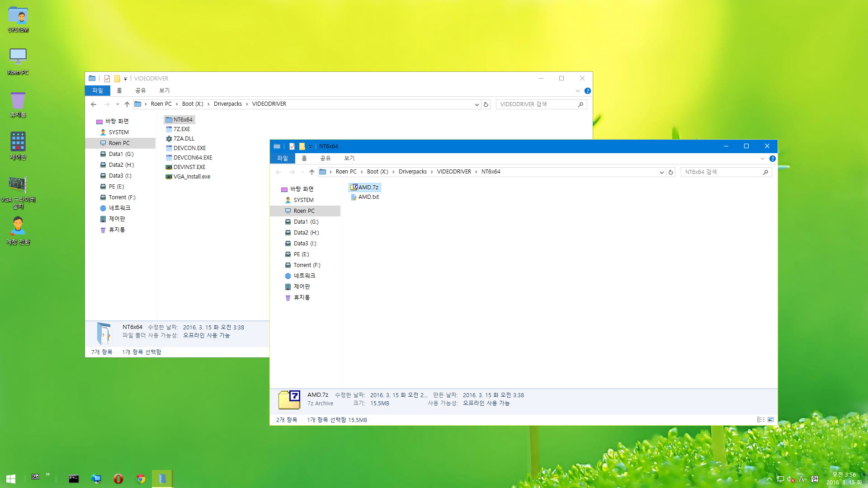Switch to details view in NT6x64 window
The width and height of the screenshot is (868, 488).
[761, 420]
